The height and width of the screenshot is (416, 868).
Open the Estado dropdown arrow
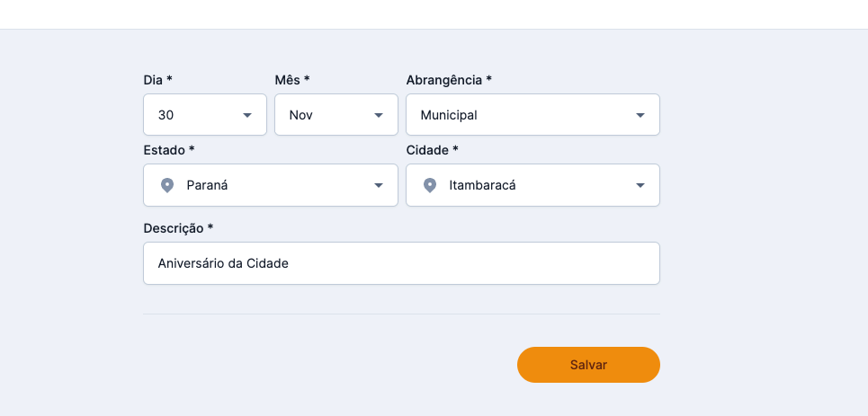379,186
